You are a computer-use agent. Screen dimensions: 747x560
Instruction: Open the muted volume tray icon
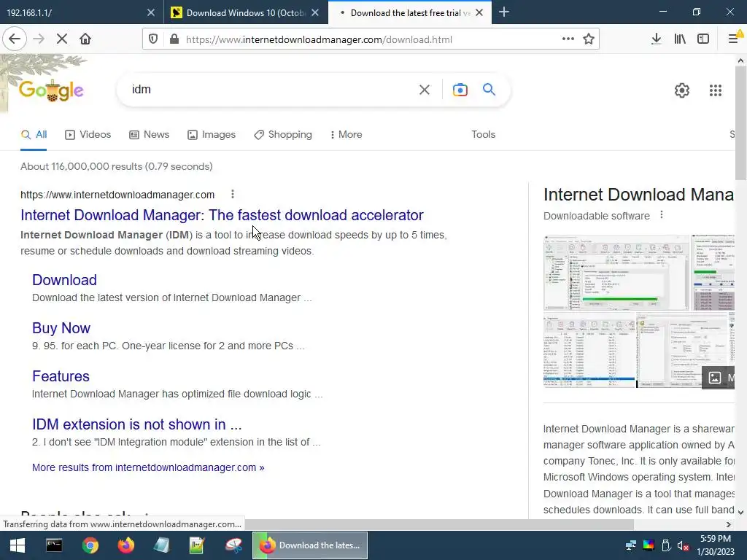point(683,545)
